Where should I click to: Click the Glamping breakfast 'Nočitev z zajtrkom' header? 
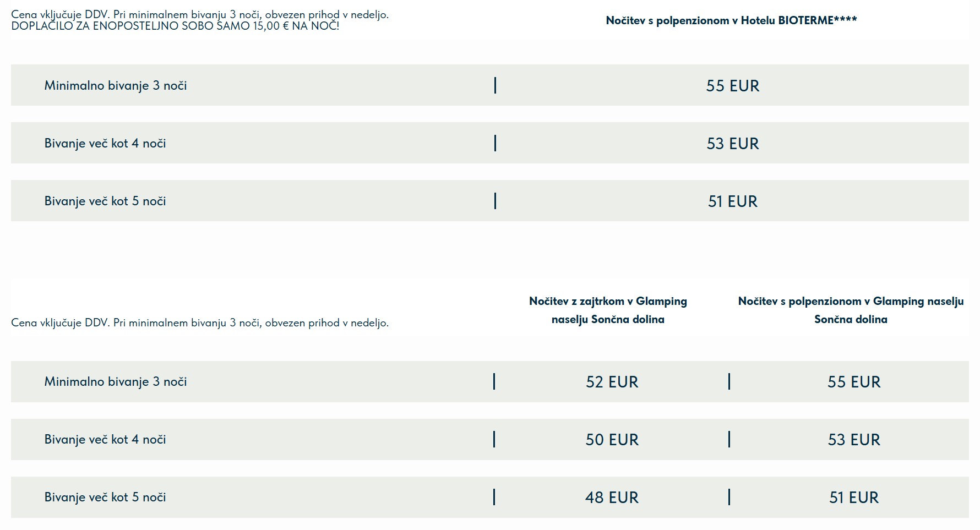(608, 310)
